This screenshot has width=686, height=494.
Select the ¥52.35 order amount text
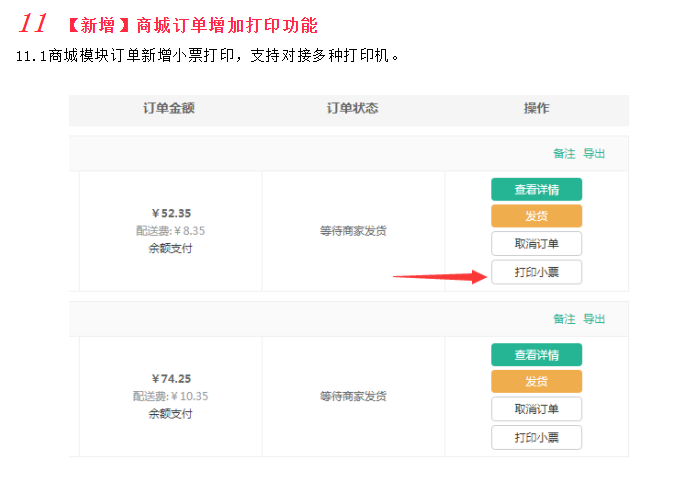[170, 213]
